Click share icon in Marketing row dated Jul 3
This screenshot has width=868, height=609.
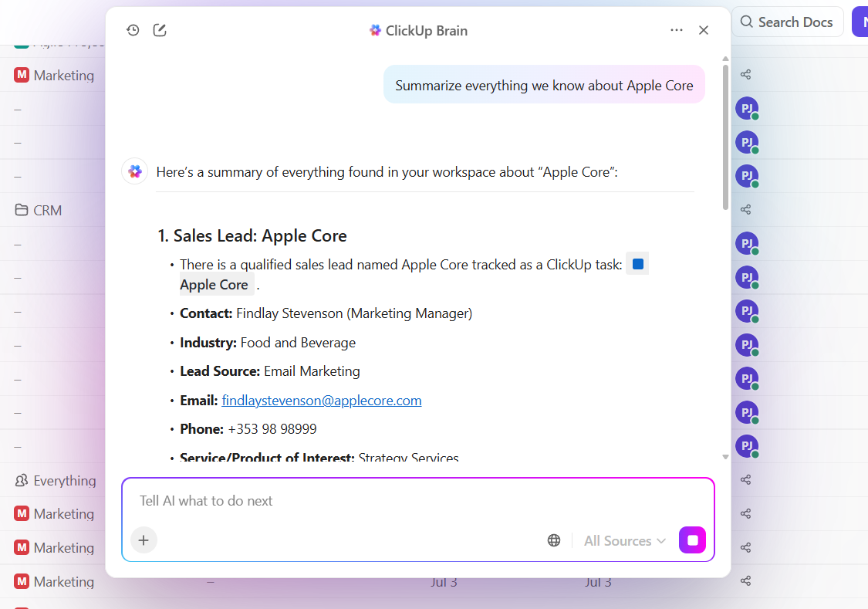(x=745, y=580)
